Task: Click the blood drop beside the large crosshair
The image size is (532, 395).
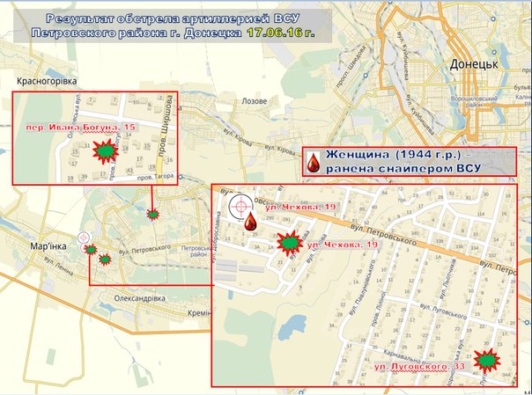Action: pos(251,222)
